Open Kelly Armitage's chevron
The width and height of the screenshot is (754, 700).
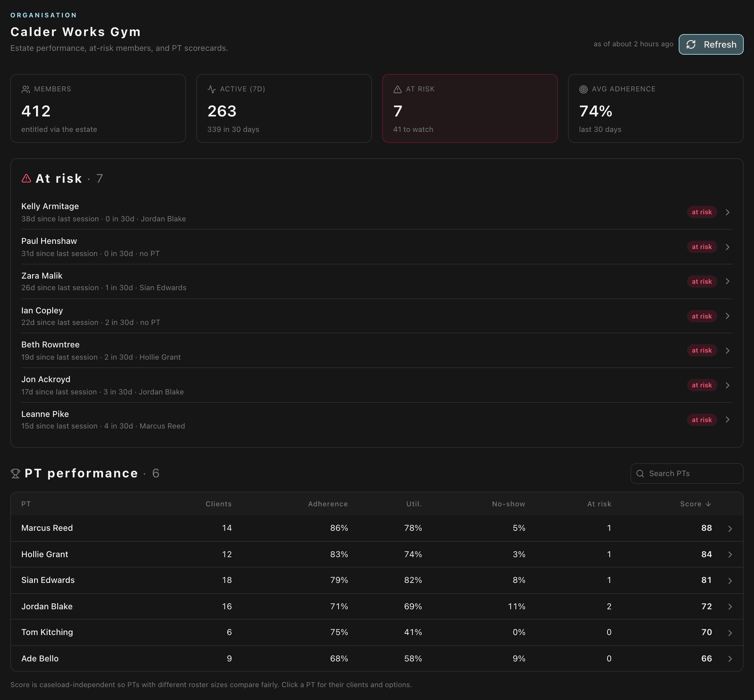[x=728, y=212]
